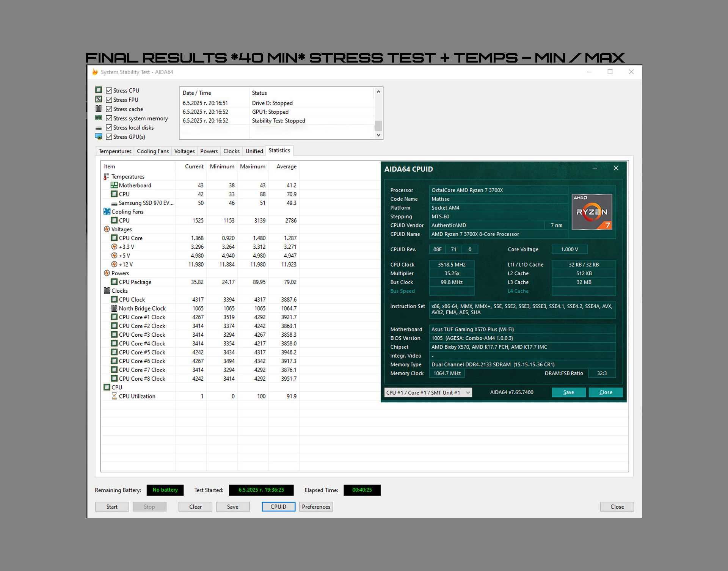Screen dimensions: 728x571
Task: Click the monitor icon beside Stress GPU(s)
Action: pos(99,136)
